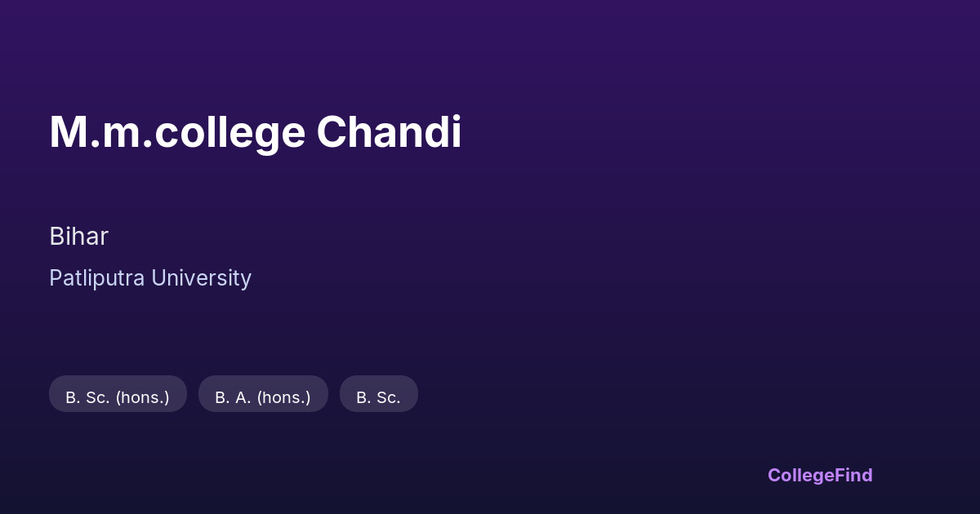Click the Bihar state label
The height and width of the screenshot is (514, 980).
pyautogui.click(x=78, y=237)
